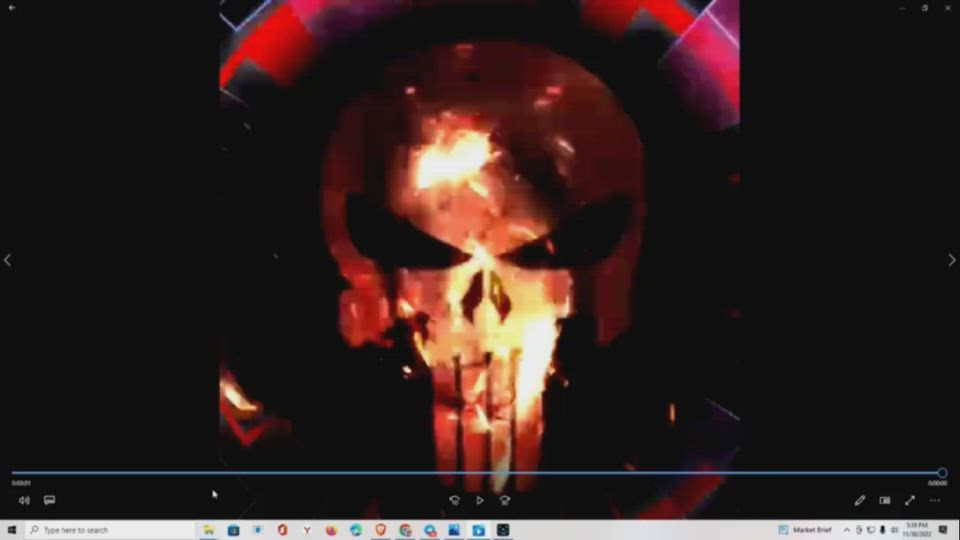Open the pencil edit tool
This screenshot has height=540, width=960.
pos(859,500)
